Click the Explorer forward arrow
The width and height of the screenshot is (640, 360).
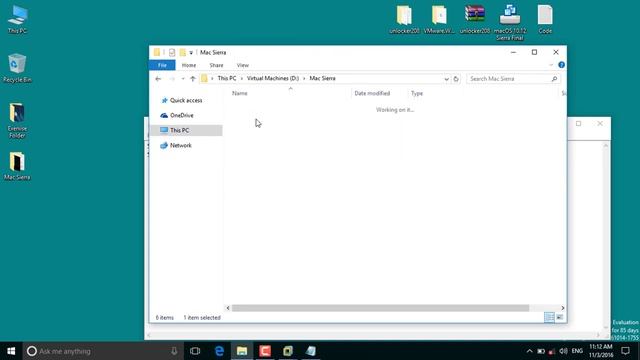[x=172, y=79]
